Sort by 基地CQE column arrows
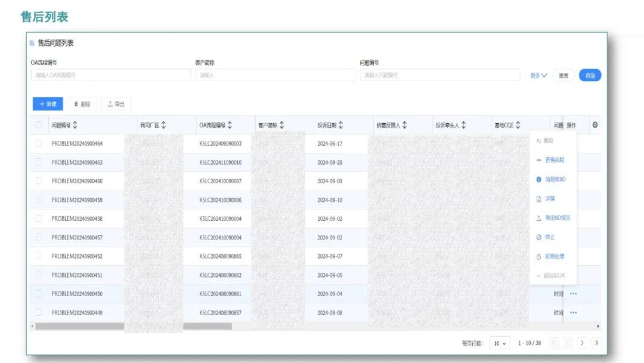644x363 pixels. (x=518, y=125)
